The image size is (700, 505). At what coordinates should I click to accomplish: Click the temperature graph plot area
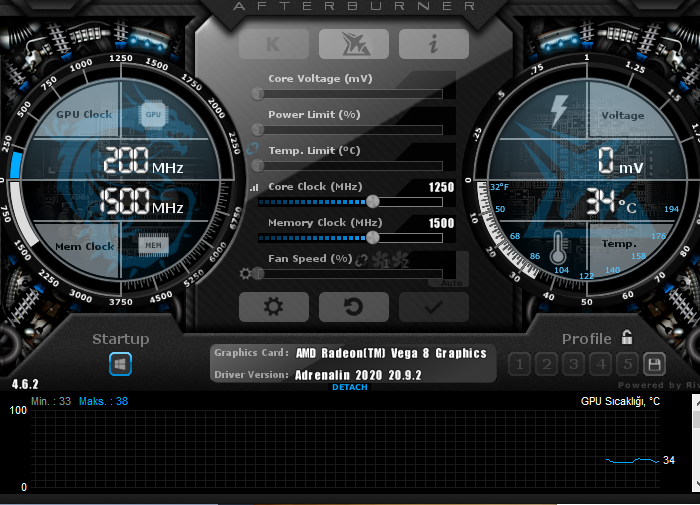[x=345, y=449]
